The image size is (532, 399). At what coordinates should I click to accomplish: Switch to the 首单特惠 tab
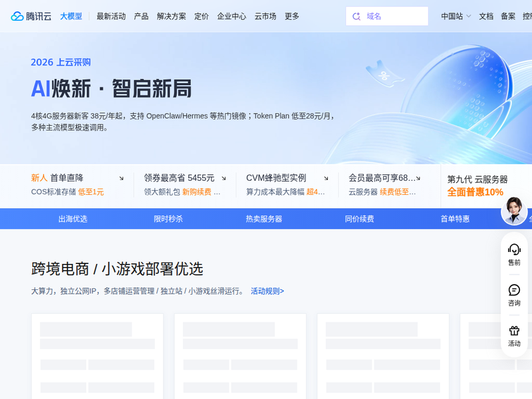pos(455,219)
